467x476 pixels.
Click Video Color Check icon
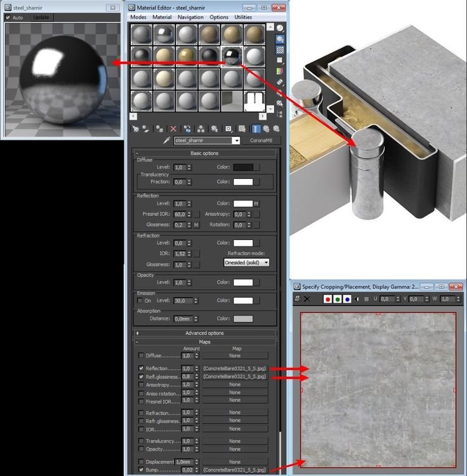(280, 71)
